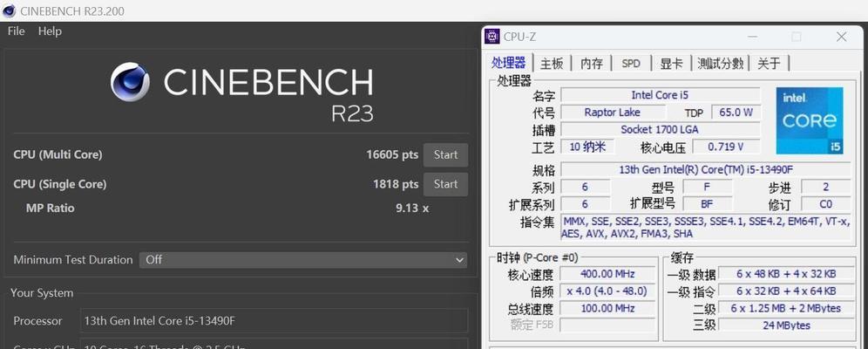Click the empty 额定 FSB field
The image size is (868, 349).
pyautogui.click(x=607, y=325)
